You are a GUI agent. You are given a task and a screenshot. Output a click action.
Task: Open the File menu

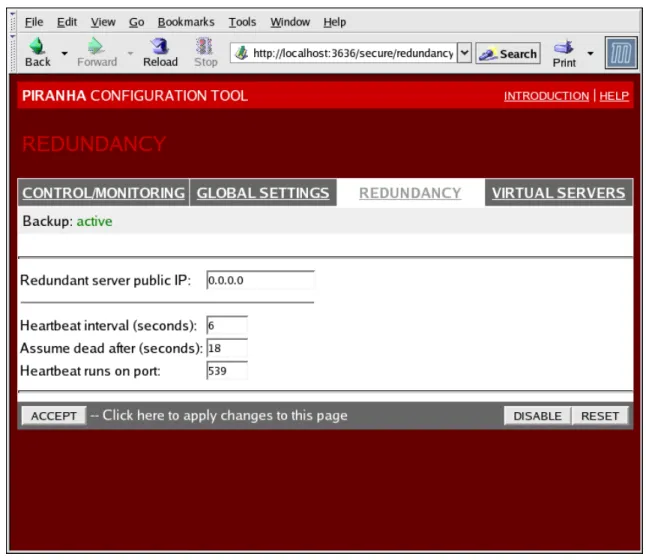click(34, 22)
